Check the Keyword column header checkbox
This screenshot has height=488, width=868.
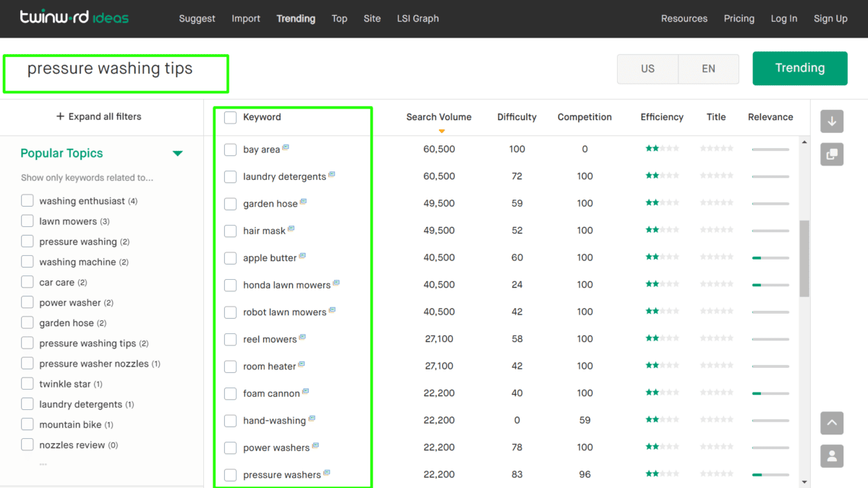(x=230, y=117)
